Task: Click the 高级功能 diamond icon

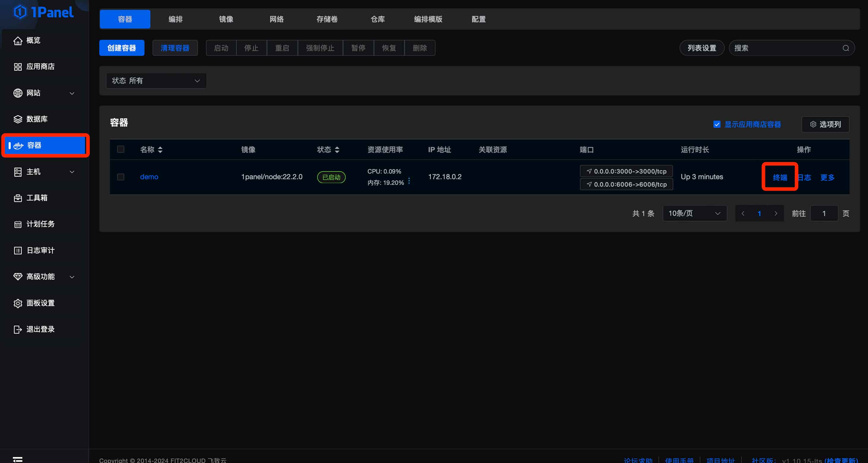Action: click(x=18, y=277)
